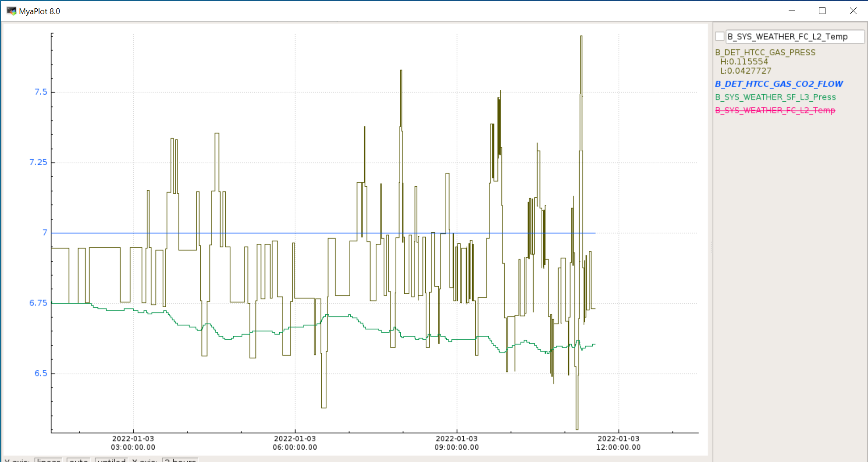Viewport: 868px width, 462px height.
Task: Minimize the MyaPlot window
Action: (x=792, y=11)
